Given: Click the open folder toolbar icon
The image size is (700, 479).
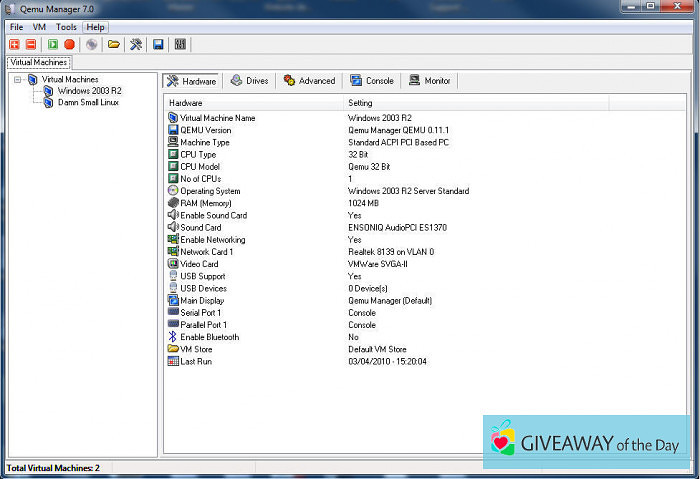Looking at the screenshot, I should [114, 44].
